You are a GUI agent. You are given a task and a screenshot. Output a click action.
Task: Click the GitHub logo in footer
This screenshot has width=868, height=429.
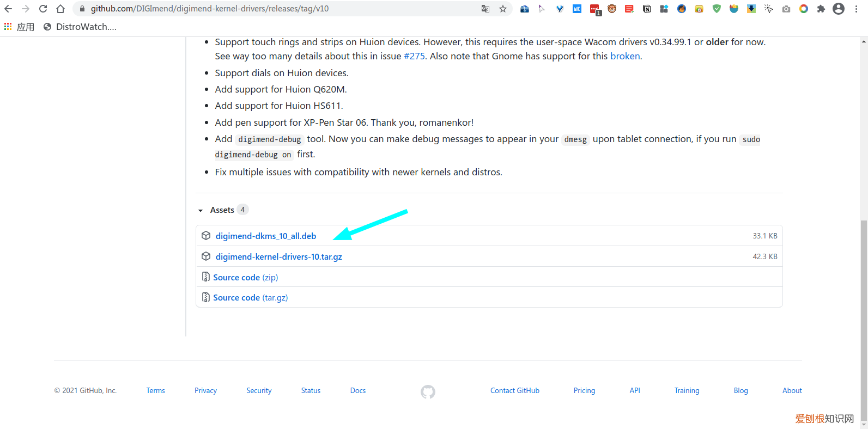tap(428, 391)
